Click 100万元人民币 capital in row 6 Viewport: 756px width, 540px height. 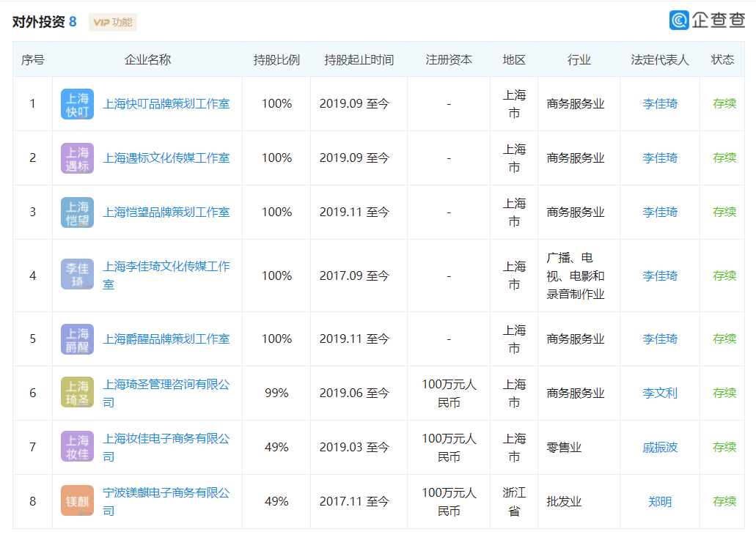tap(449, 393)
